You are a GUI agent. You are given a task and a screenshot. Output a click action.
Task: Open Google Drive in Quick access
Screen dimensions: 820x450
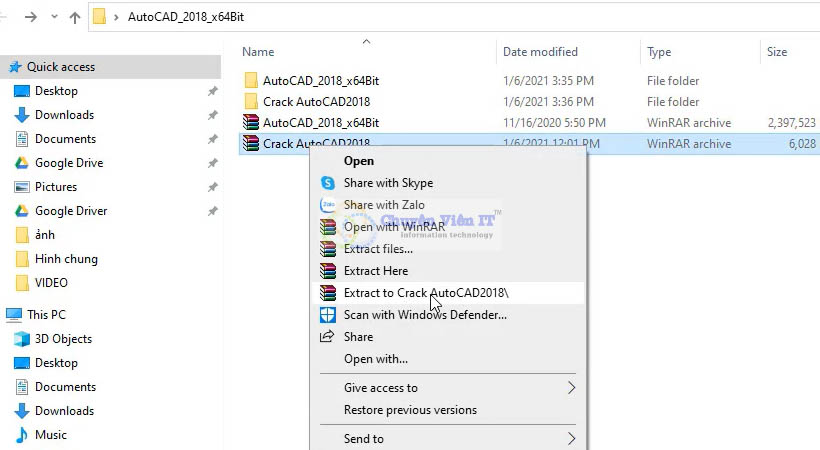coord(69,163)
